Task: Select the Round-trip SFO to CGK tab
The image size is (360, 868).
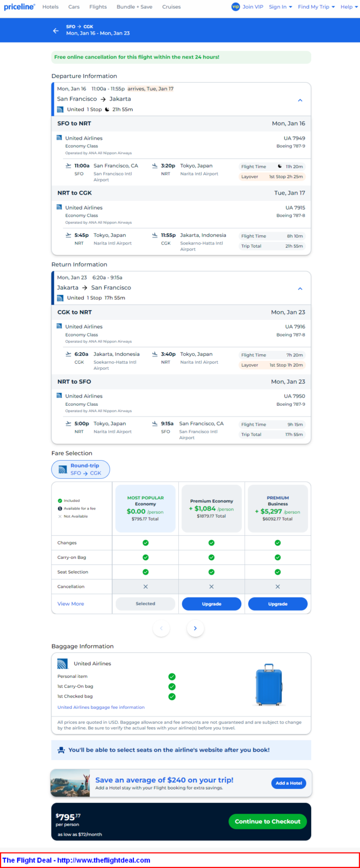Action: (81, 469)
